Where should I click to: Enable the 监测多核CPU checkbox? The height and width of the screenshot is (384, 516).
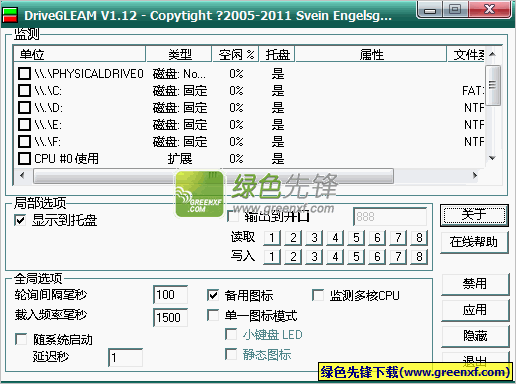click(318, 295)
